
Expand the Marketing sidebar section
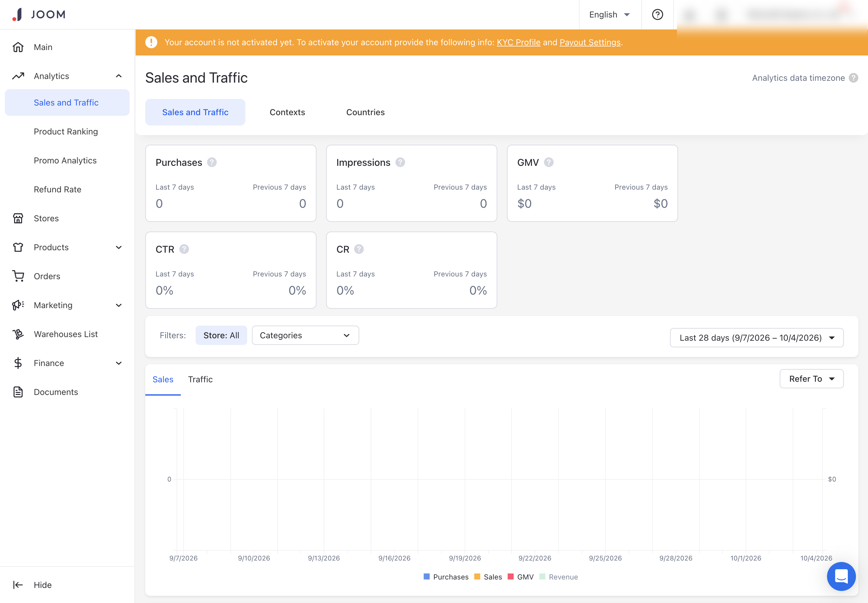(x=119, y=305)
